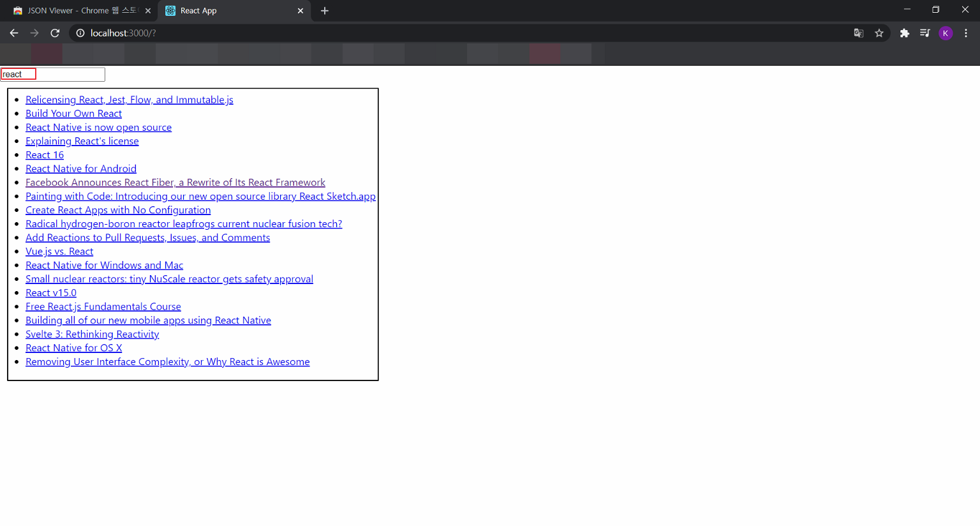Image resolution: width=980 pixels, height=526 pixels.
Task: Open the 'React 16' link
Action: tap(45, 155)
